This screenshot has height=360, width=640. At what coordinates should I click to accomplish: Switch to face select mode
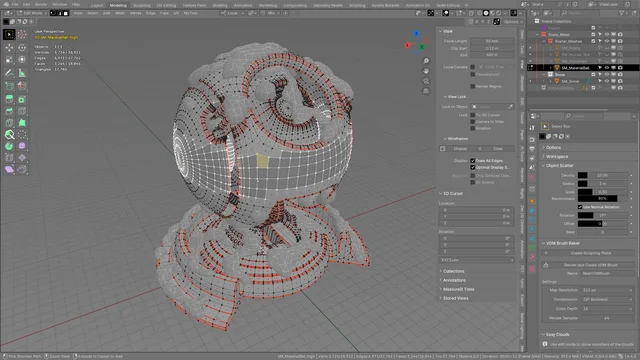pos(66,13)
